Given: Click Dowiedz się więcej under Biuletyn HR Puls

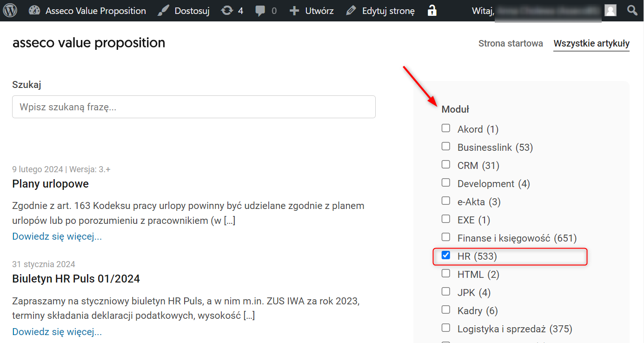Looking at the screenshot, I should (57, 332).
